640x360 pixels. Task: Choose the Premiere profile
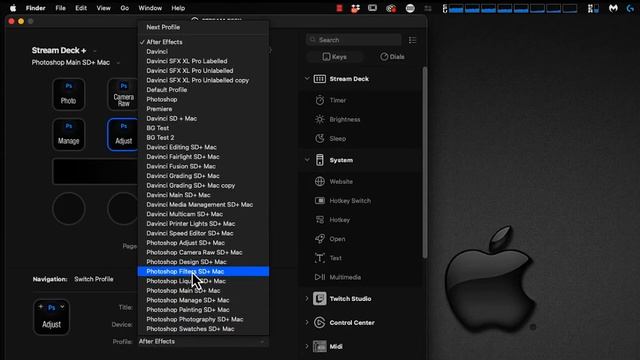point(203,109)
